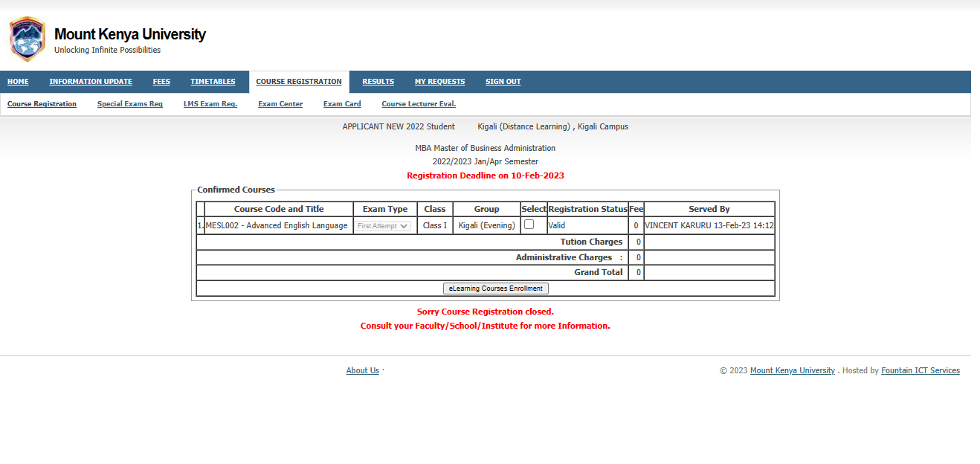
Task: Click the Tution Charges row label
Action: click(x=592, y=242)
